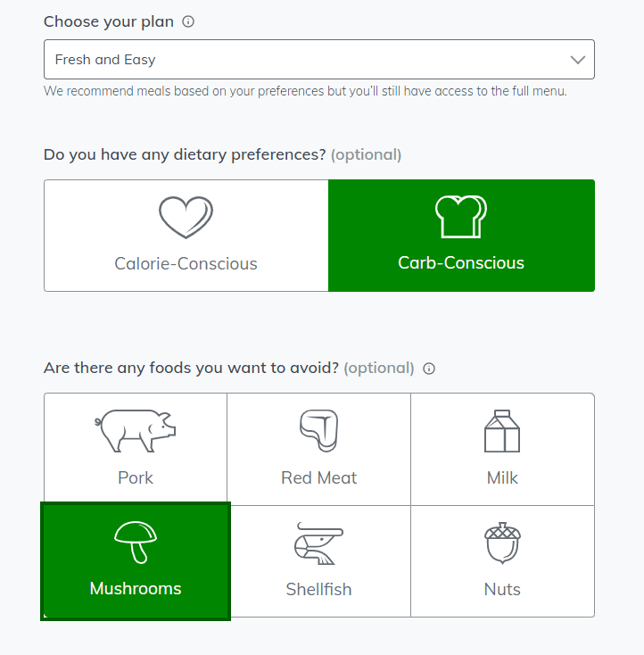
Task: Choose the Milk label to avoid it
Action: pyautogui.click(x=502, y=477)
